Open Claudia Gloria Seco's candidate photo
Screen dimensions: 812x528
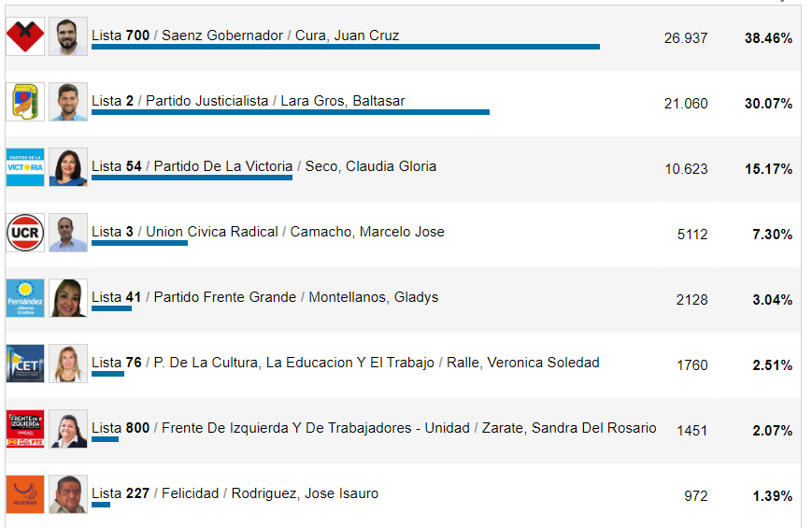[x=68, y=167]
